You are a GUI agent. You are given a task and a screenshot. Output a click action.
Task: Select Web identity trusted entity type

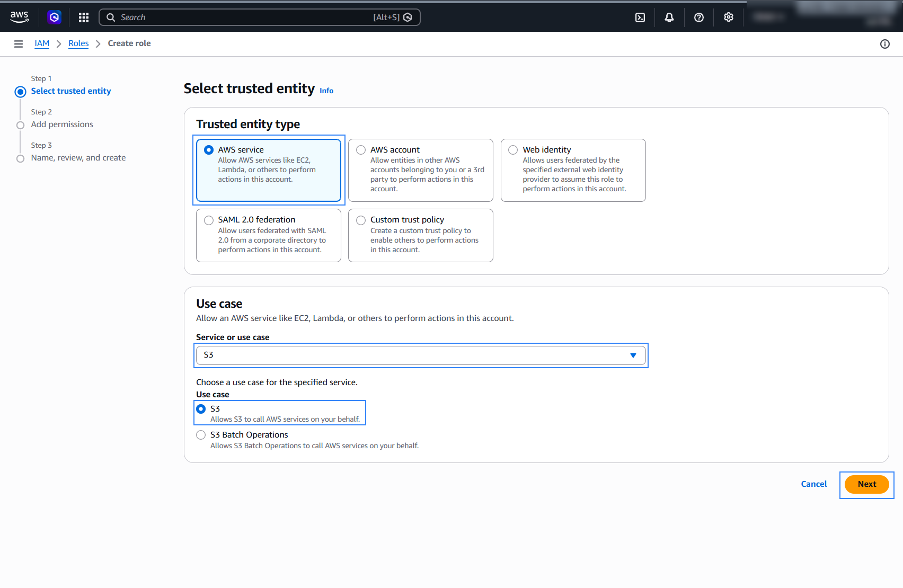tap(573, 170)
